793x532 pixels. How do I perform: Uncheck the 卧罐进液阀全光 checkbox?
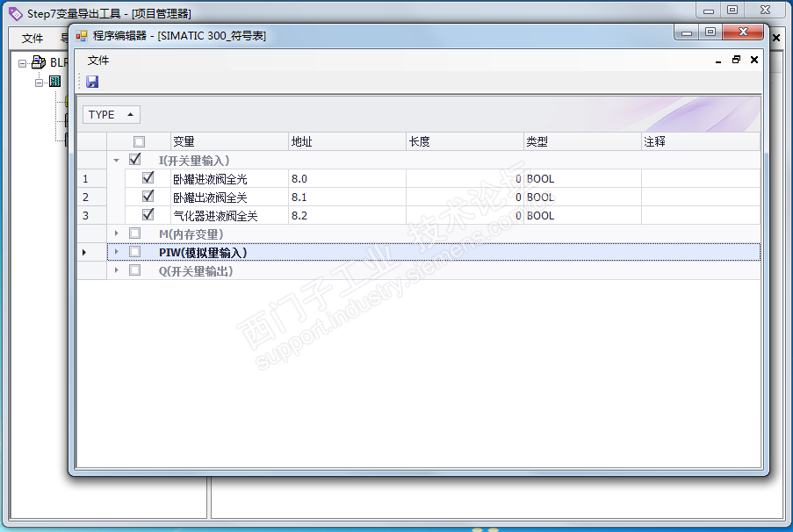click(148, 178)
